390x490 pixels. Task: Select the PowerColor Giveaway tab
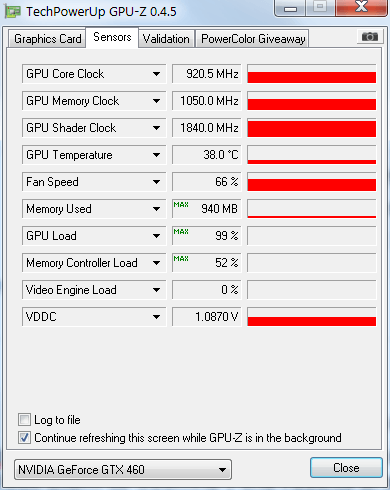point(252,39)
